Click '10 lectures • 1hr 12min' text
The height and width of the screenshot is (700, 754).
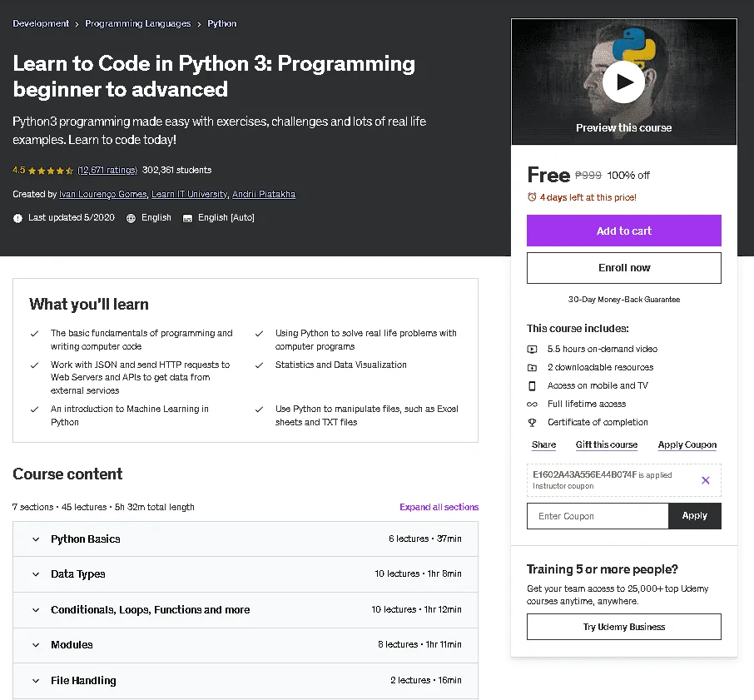click(416, 609)
